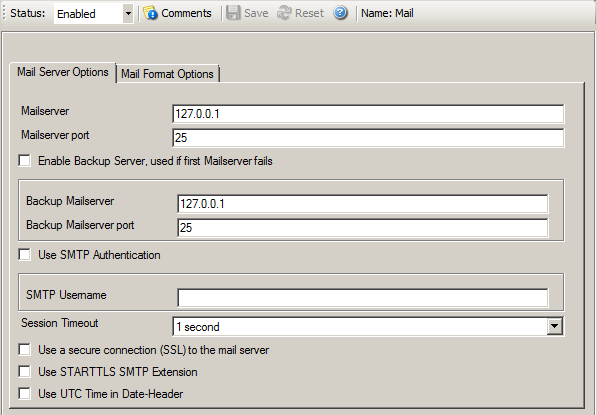Click the Save floppy disk icon
The width and height of the screenshot is (597, 415).
tap(233, 13)
